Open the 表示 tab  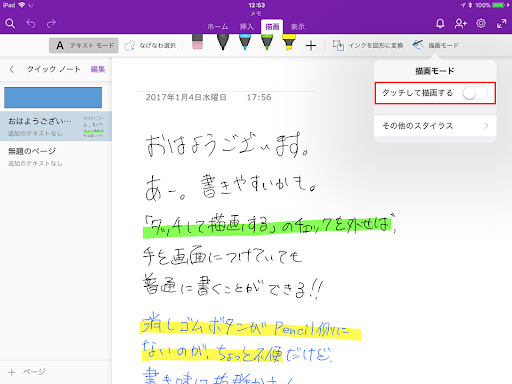298,27
